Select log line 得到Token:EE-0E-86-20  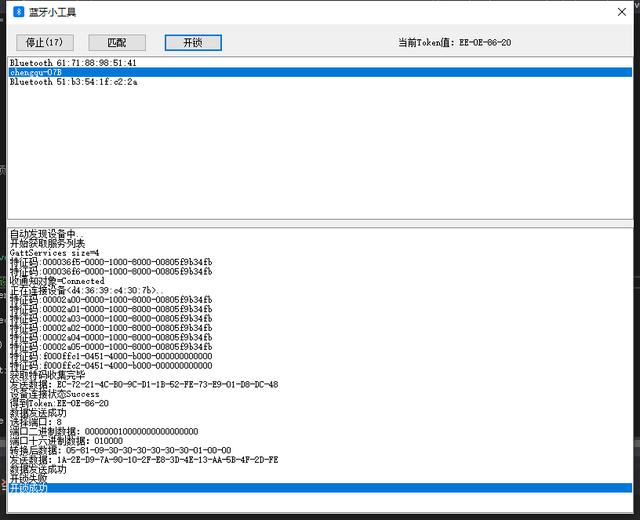click(x=320, y=403)
